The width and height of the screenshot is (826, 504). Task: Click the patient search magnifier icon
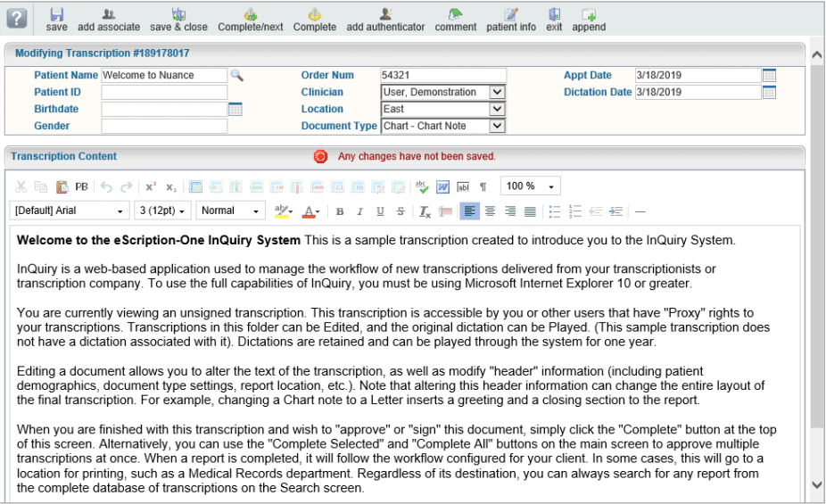pos(237,75)
